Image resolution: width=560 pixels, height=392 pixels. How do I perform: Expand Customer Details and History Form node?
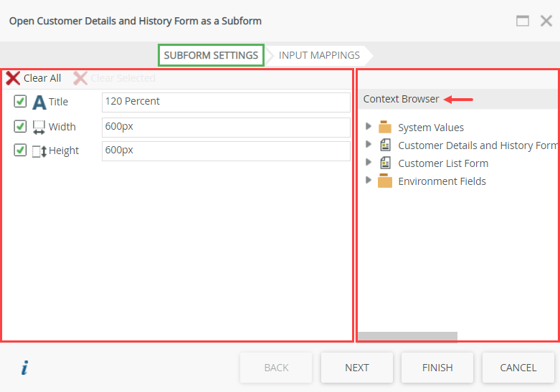click(369, 144)
